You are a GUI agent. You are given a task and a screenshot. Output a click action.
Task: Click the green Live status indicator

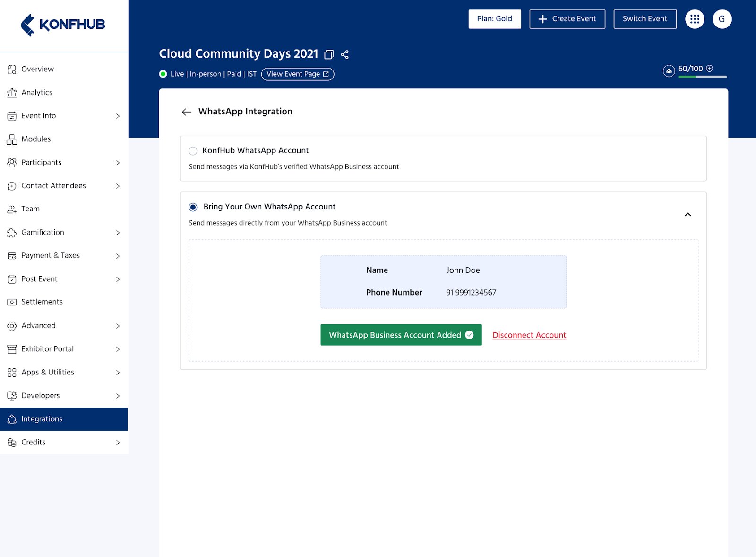pyautogui.click(x=163, y=74)
